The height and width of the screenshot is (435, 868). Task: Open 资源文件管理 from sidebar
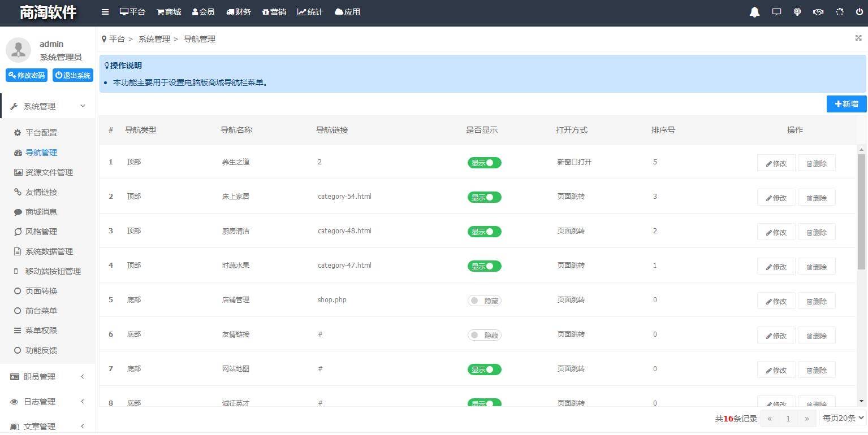click(x=50, y=172)
